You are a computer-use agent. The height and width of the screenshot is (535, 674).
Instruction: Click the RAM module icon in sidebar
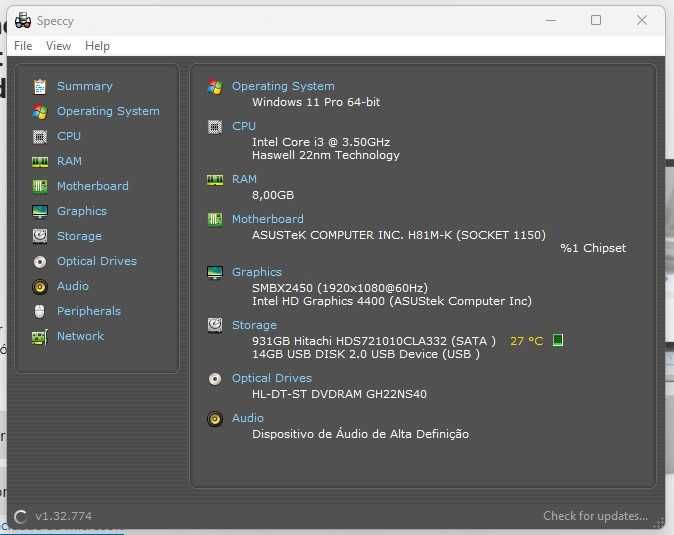pyautogui.click(x=40, y=161)
